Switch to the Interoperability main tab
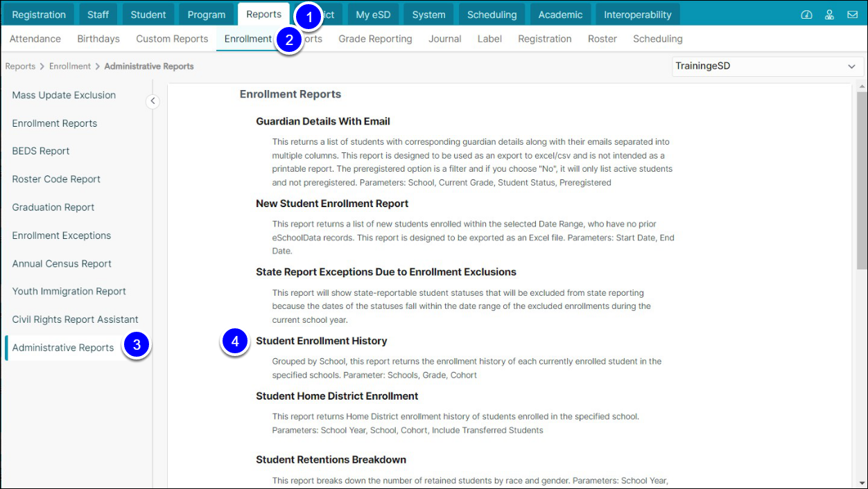Viewport: 868px width, 489px height. (637, 15)
